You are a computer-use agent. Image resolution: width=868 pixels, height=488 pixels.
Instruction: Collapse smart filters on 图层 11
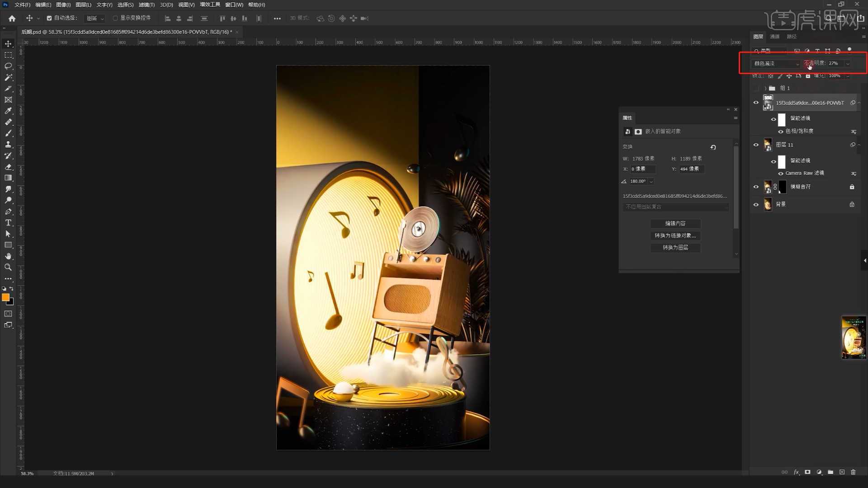click(859, 145)
